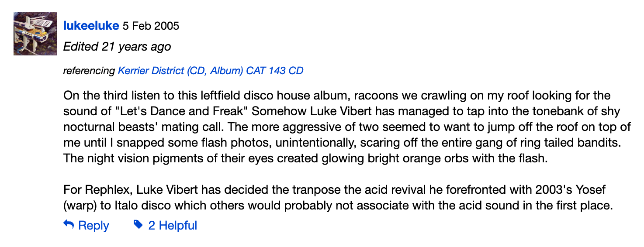The width and height of the screenshot is (644, 247).
Task: Open the Kerrier District (CD, Album) release link
Action: point(211,71)
